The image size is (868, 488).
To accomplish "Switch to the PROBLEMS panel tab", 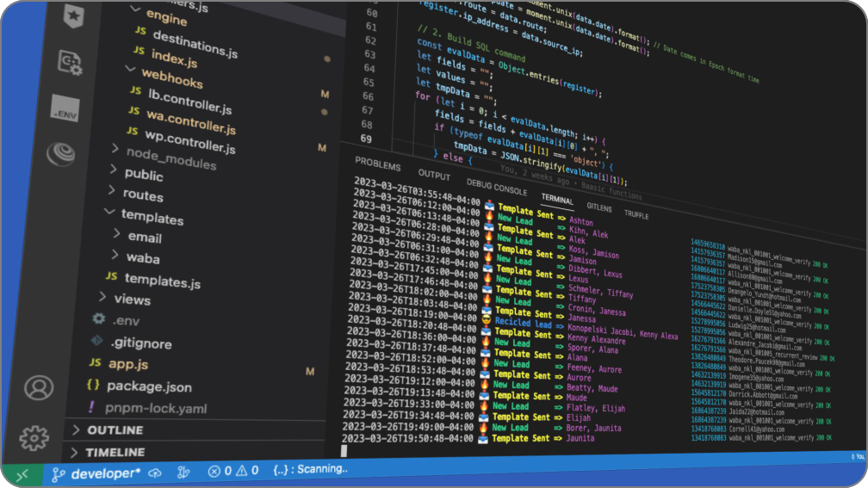I will pos(377,165).
